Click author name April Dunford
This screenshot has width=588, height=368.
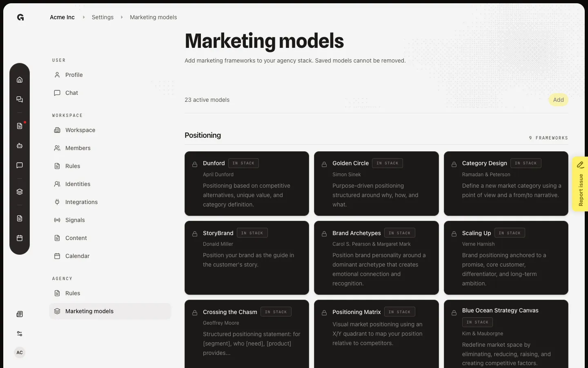tap(218, 175)
